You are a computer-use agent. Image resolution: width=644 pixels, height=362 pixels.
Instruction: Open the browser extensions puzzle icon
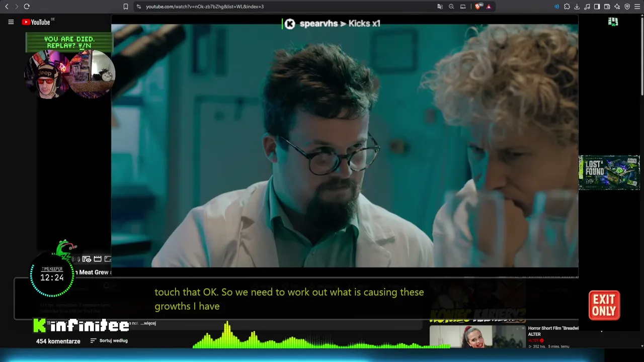[x=567, y=7]
